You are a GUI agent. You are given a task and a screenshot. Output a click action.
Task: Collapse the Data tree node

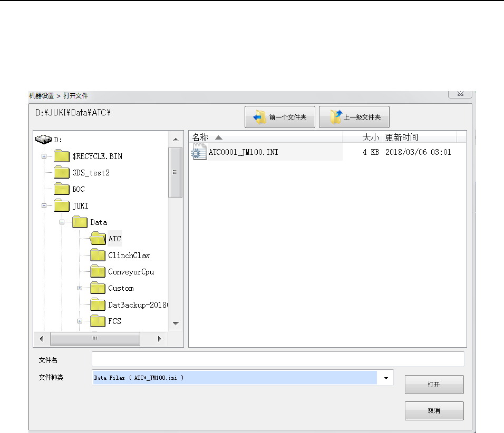[x=62, y=222]
